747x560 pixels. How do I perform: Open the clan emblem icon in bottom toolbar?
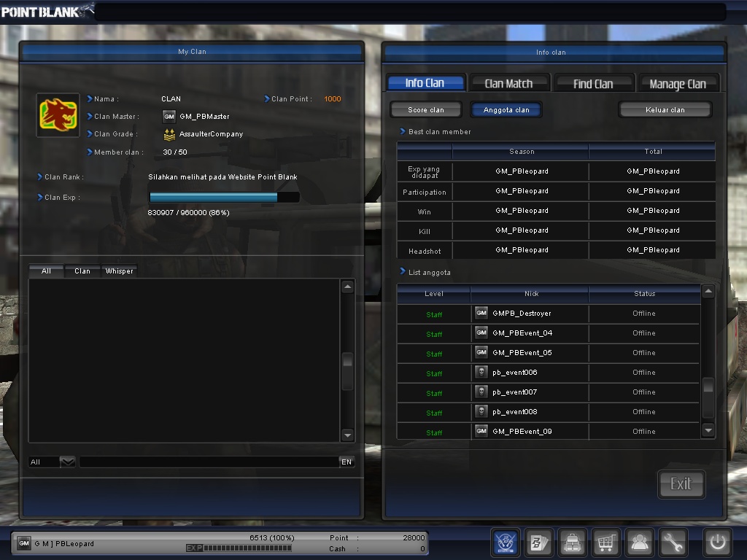506,542
